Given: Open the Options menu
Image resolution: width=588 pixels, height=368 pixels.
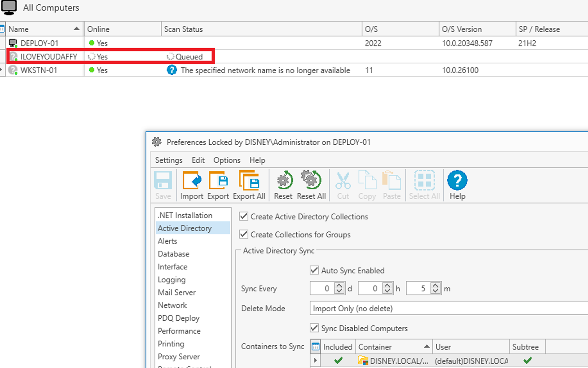Looking at the screenshot, I should (x=227, y=160).
